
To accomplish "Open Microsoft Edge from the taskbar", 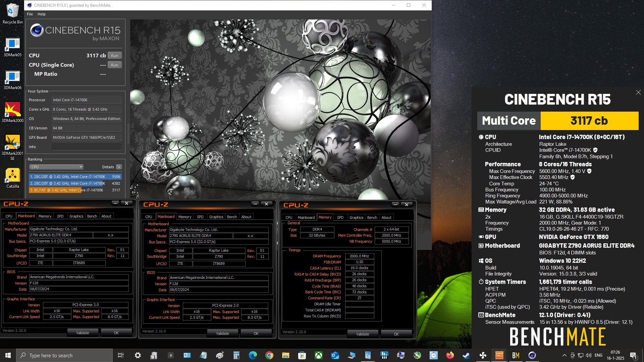I will pyautogui.click(x=253, y=355).
